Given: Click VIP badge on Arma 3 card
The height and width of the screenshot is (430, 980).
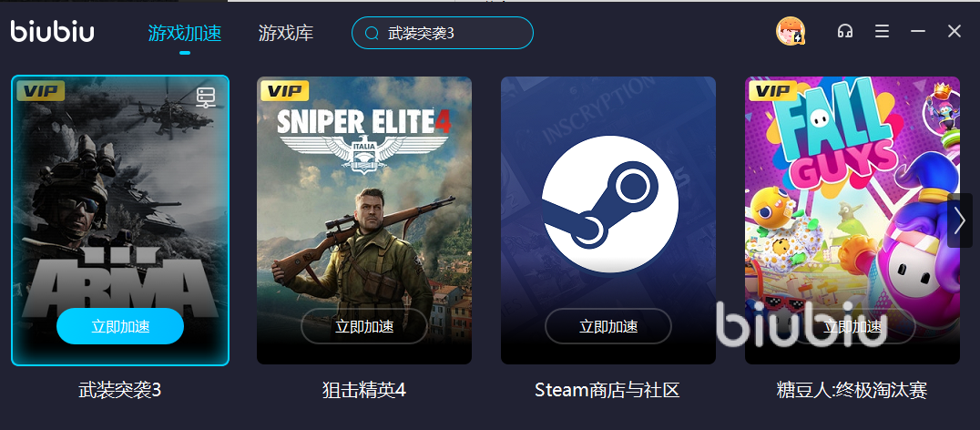Looking at the screenshot, I should (41, 90).
